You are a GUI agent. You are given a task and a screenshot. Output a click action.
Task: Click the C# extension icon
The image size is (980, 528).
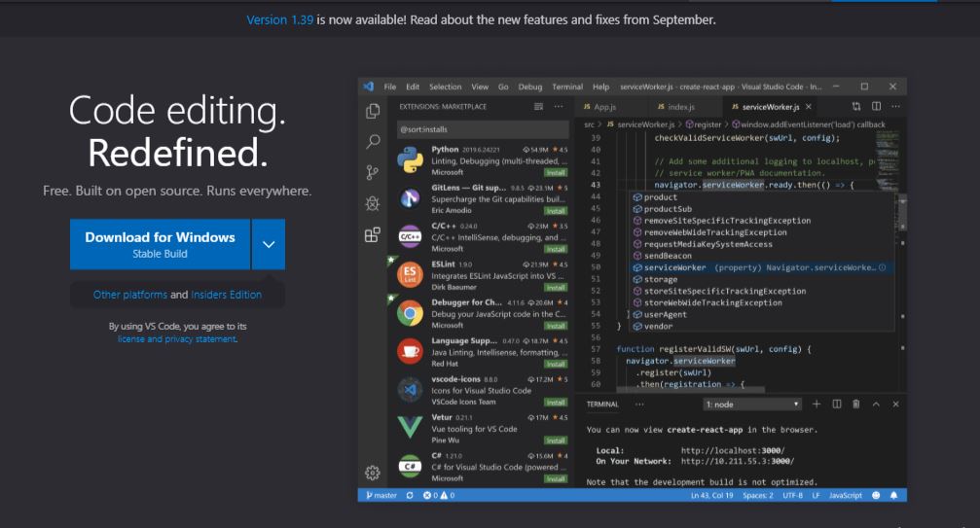[x=410, y=466]
